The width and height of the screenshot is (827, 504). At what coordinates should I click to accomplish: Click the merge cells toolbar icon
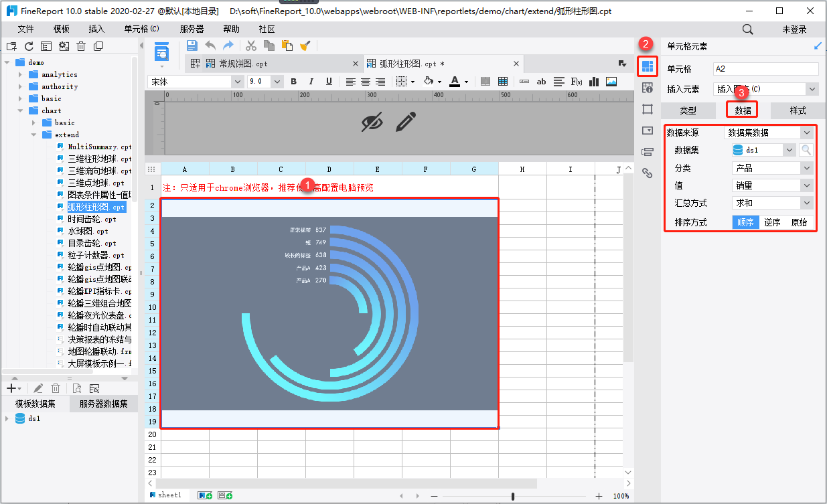[485, 82]
